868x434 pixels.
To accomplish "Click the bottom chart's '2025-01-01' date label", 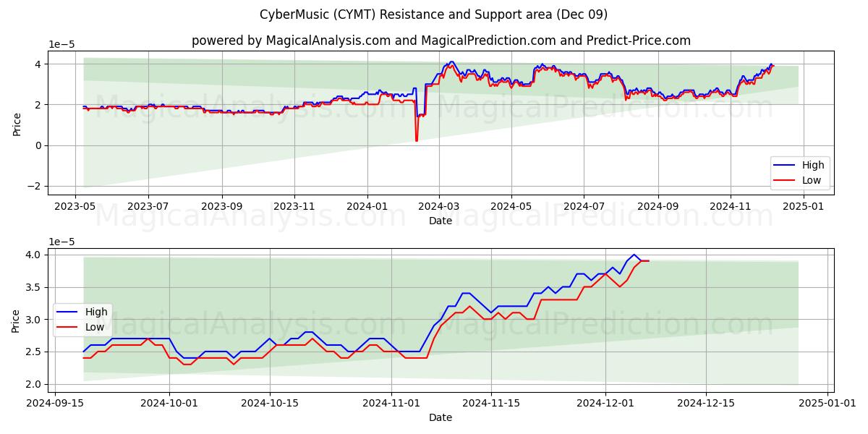I will 827,404.
